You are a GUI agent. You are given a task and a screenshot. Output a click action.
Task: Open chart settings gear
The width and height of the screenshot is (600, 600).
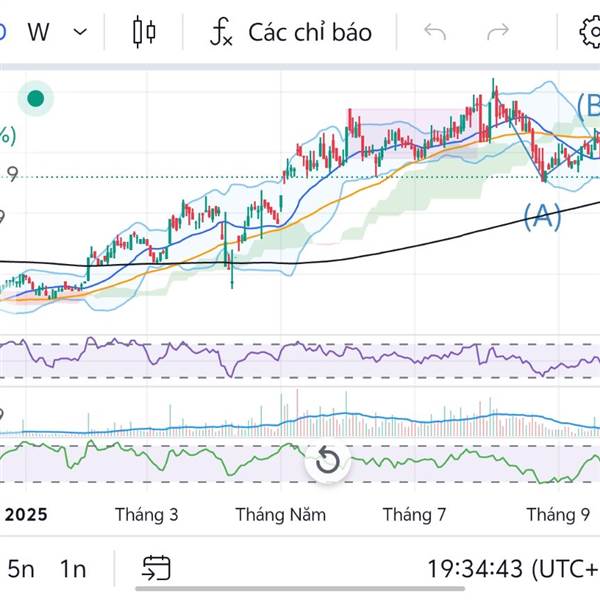click(x=590, y=32)
